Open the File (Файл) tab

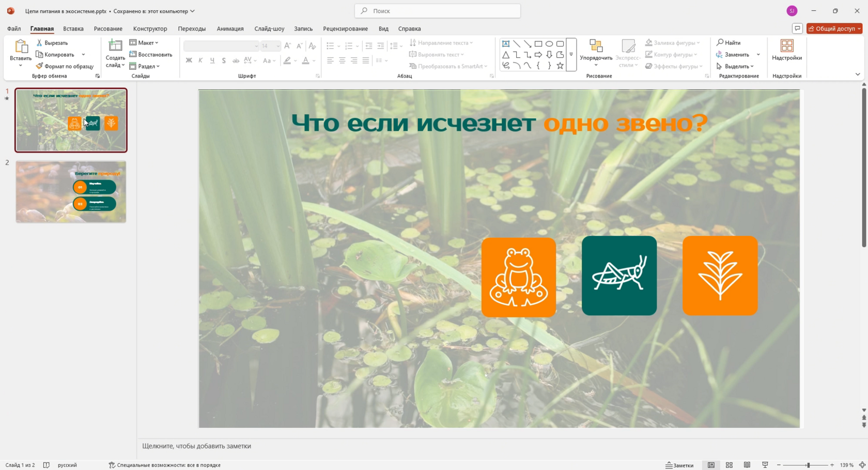click(14, 28)
